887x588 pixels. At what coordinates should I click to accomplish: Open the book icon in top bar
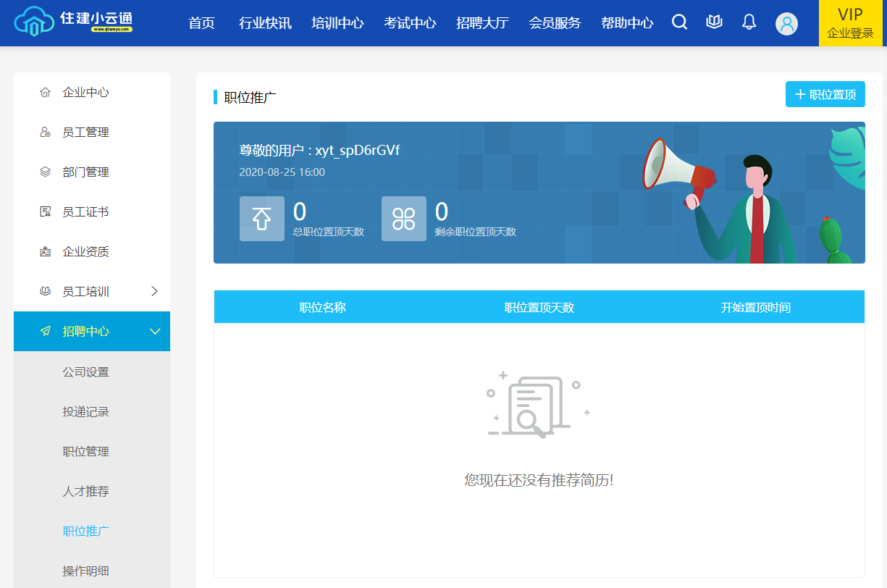(x=714, y=22)
